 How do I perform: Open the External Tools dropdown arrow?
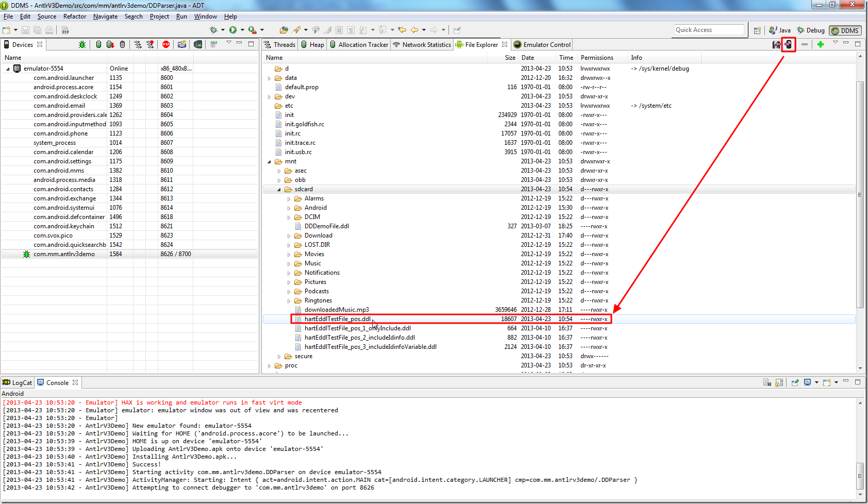coord(262,30)
